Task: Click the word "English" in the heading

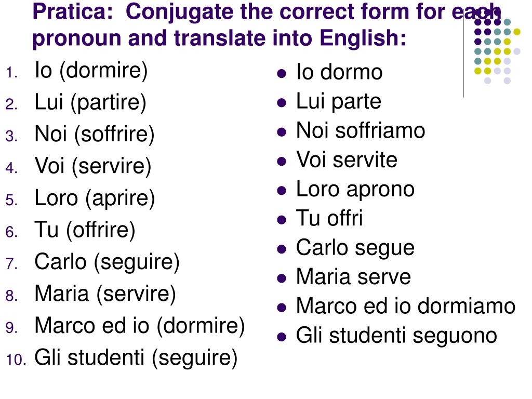Action: click(363, 38)
